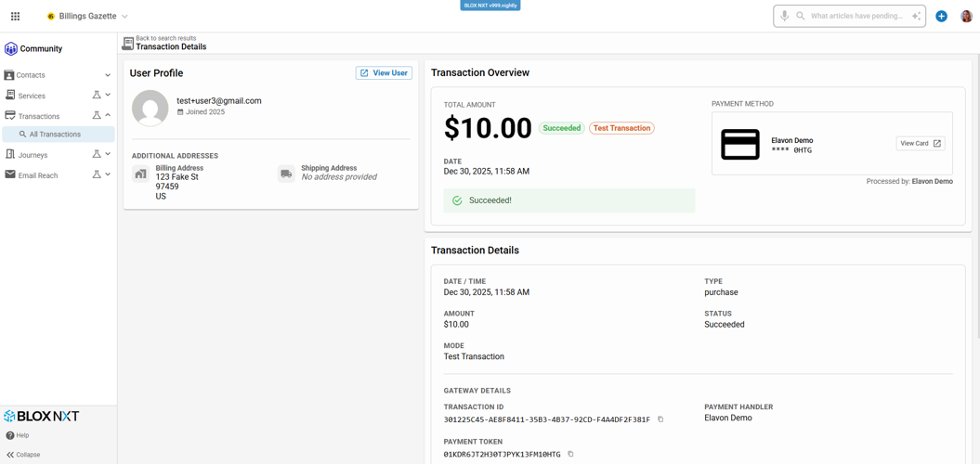Copy the Payment Token with copy icon
This screenshot has height=464, width=980.
pos(570,454)
